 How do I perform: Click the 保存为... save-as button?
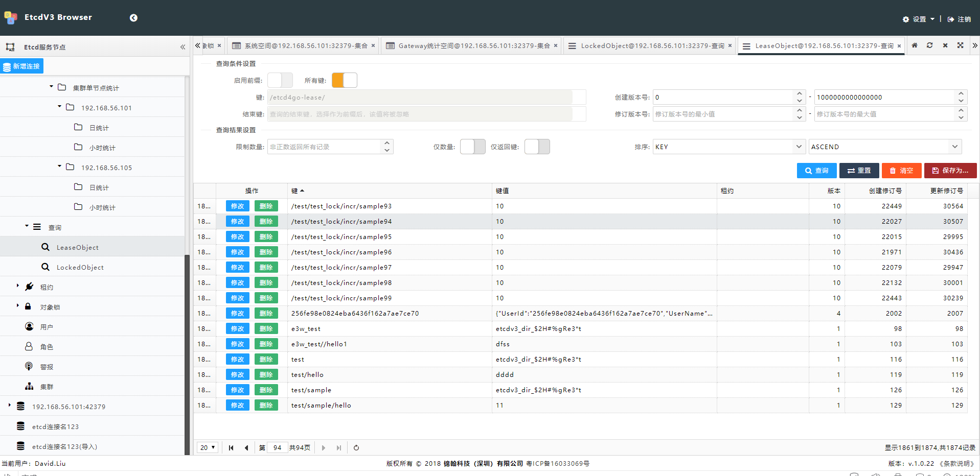tap(950, 171)
